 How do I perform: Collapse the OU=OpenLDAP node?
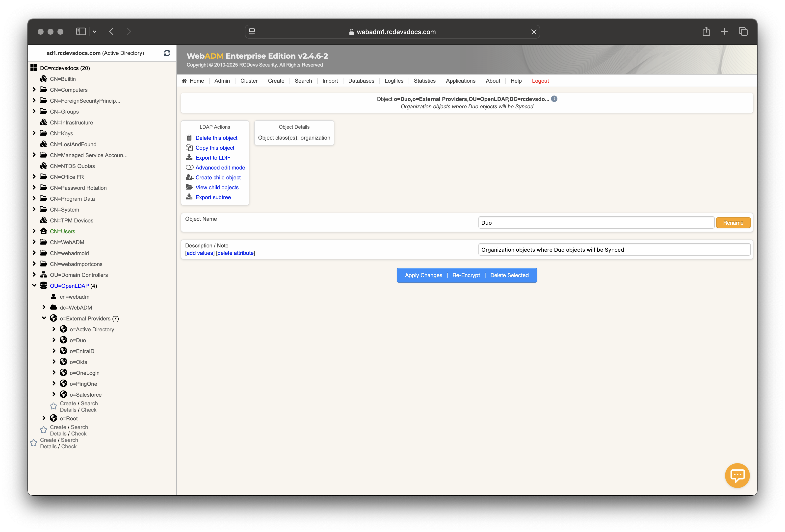click(34, 285)
